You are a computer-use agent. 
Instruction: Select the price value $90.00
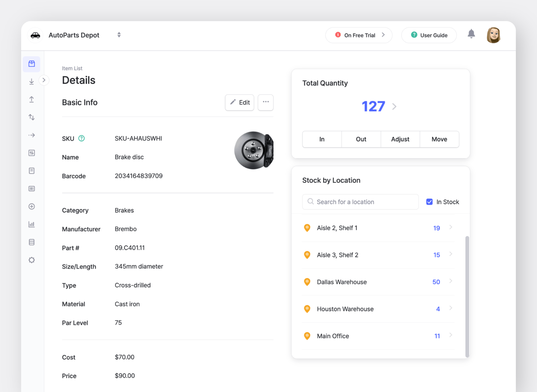pos(125,376)
